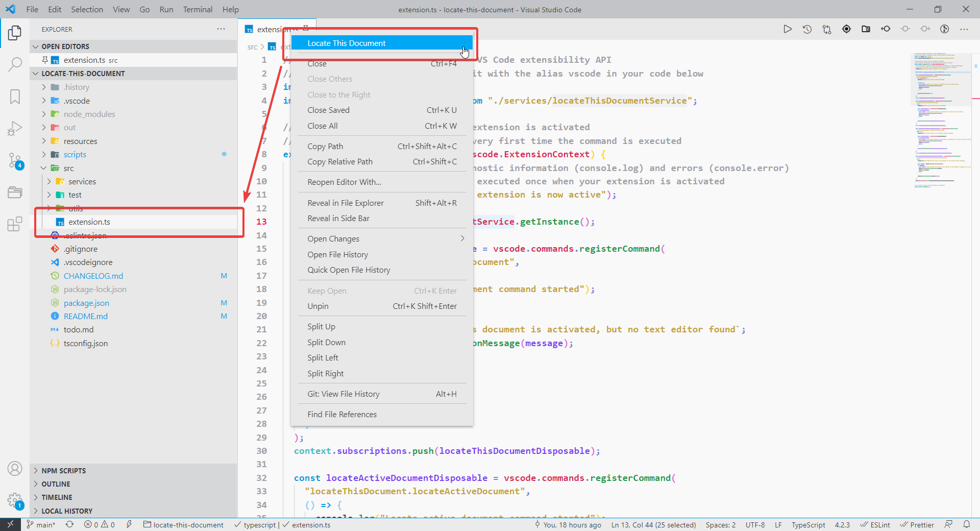980x531 pixels.
Task: Open package.json file
Action: point(134,303)
